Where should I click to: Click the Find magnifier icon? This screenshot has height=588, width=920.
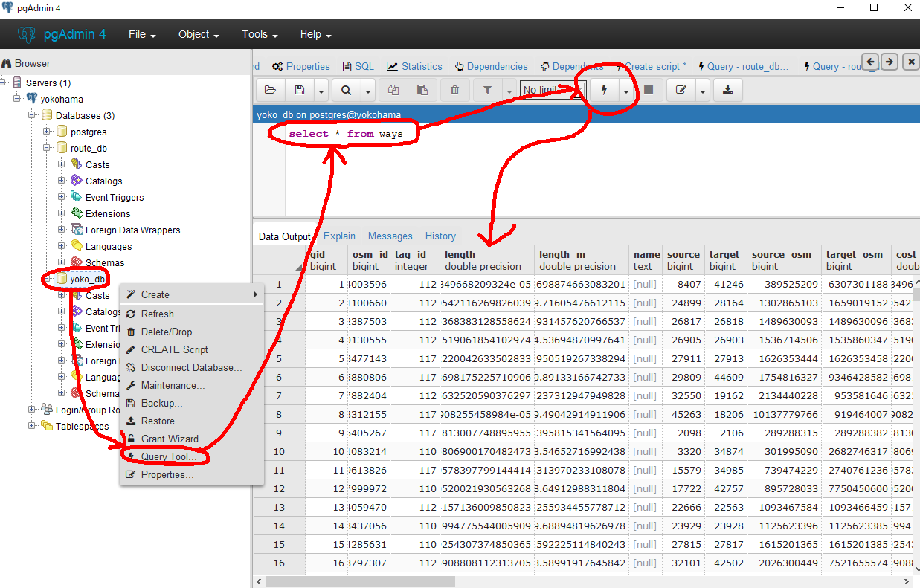(346, 90)
